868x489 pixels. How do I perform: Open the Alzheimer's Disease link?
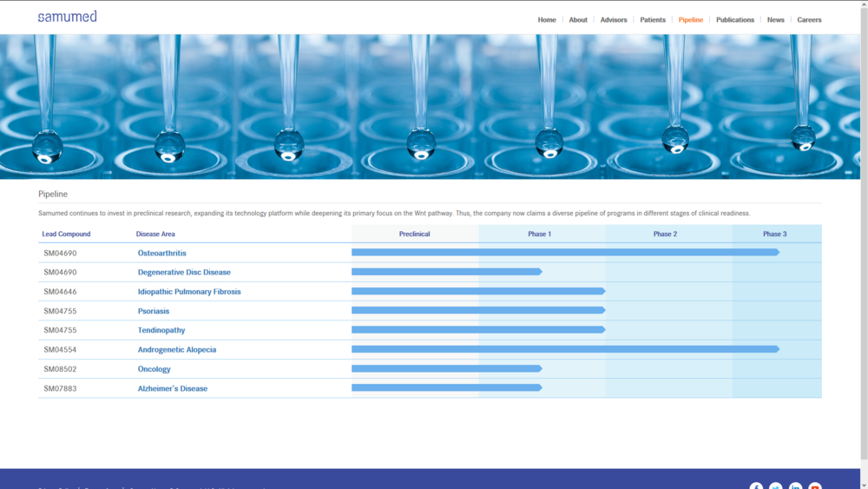pos(173,389)
